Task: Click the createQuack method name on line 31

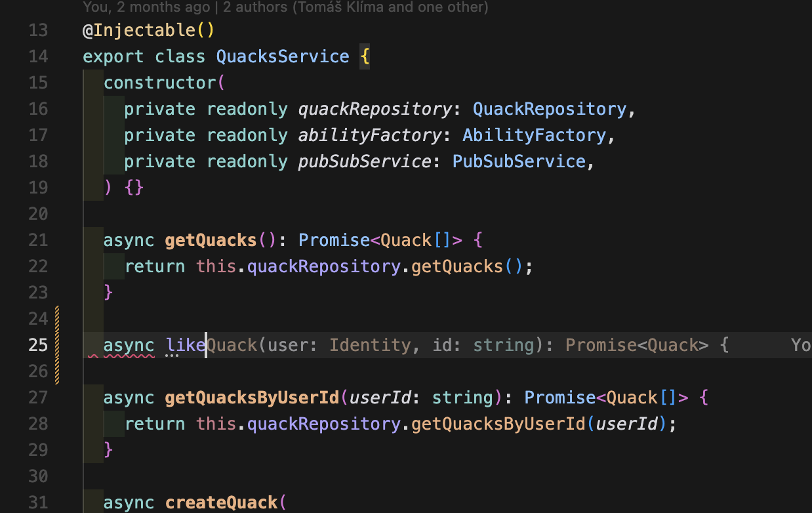Action: [x=221, y=503]
